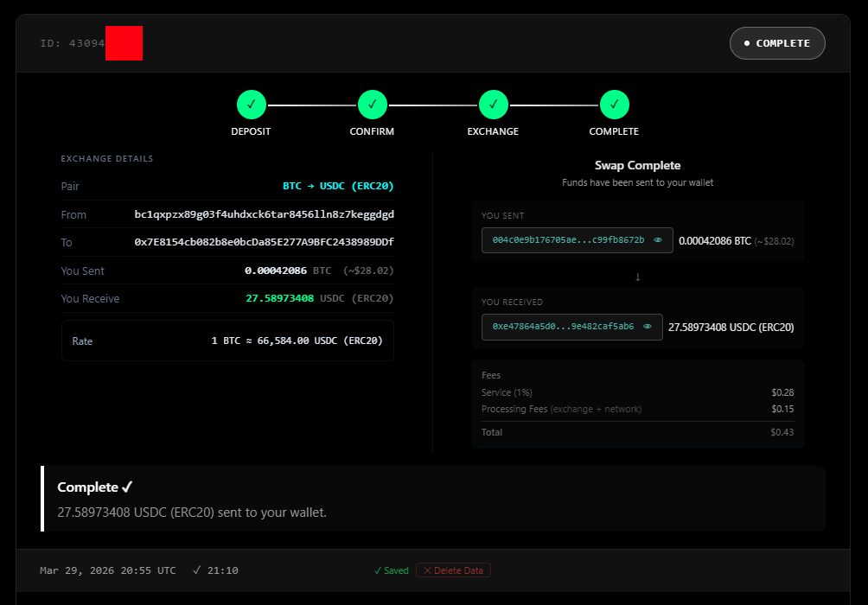The width and height of the screenshot is (868, 605).
Task: Click the COMPLETE status badge at top
Action: (x=777, y=43)
